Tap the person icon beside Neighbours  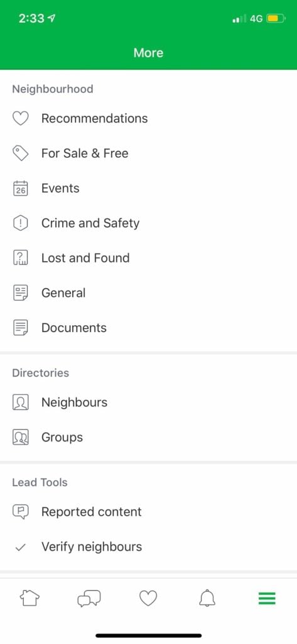21,402
